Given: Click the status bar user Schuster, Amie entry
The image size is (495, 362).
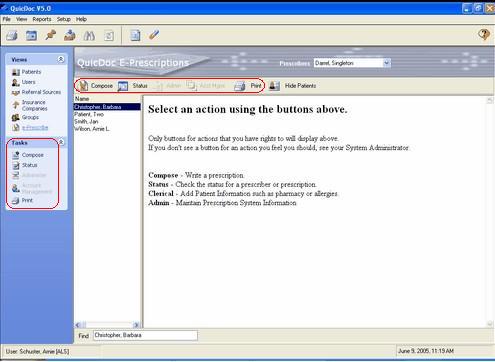Looking at the screenshot, I should tap(37, 352).
